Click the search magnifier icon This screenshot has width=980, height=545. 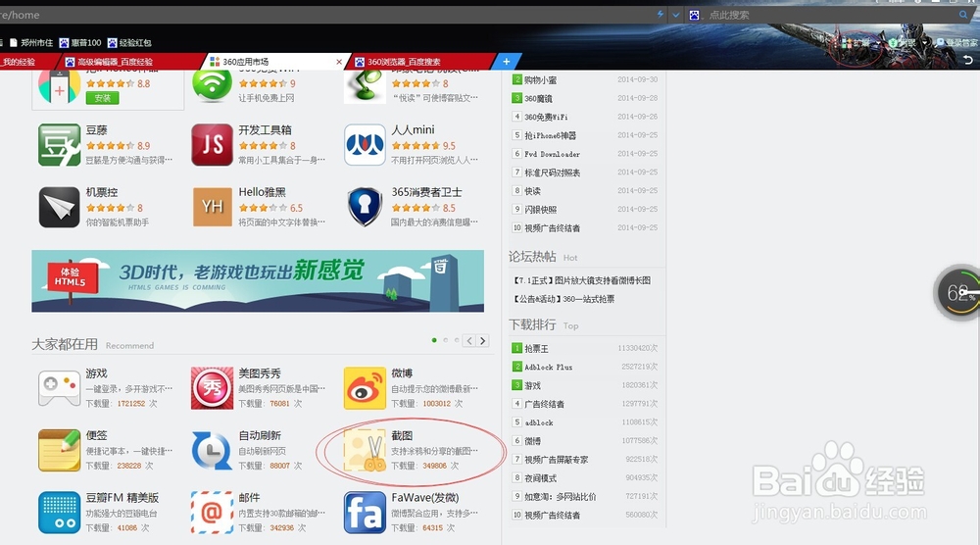pyautogui.click(x=963, y=15)
